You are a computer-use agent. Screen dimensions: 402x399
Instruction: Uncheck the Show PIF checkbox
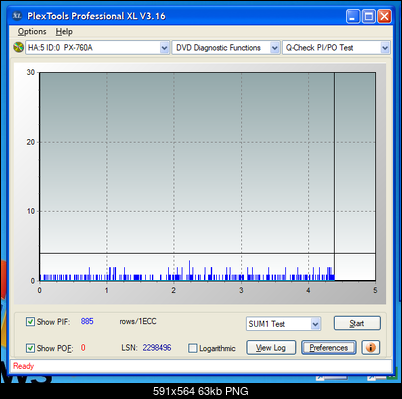tap(30, 322)
